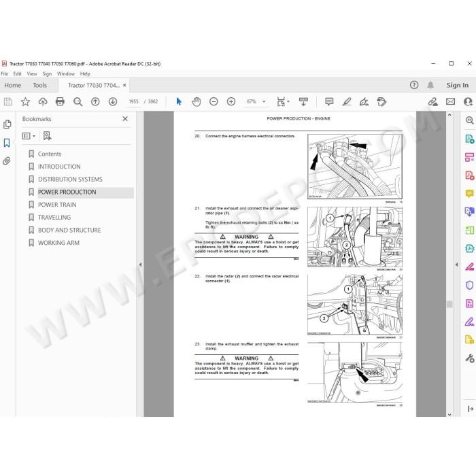
Task: Click the vertical scrollbar thumb
Action: tap(449, 304)
